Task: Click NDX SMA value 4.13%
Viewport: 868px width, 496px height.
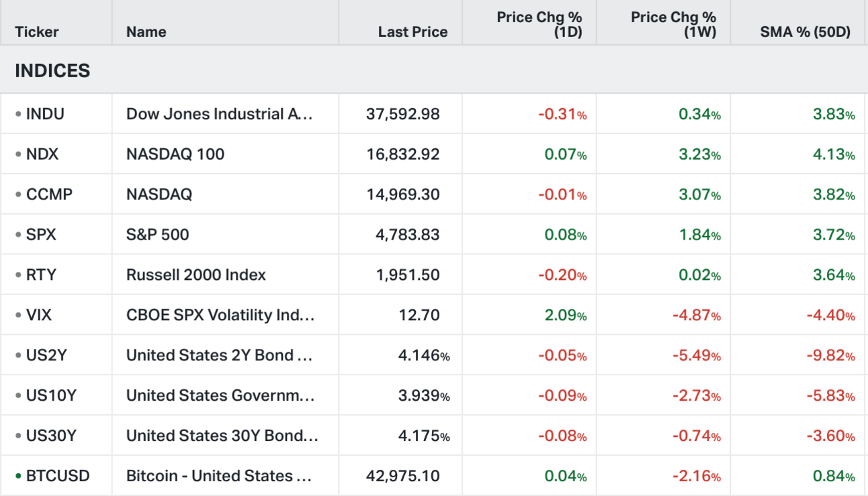Action: click(834, 154)
